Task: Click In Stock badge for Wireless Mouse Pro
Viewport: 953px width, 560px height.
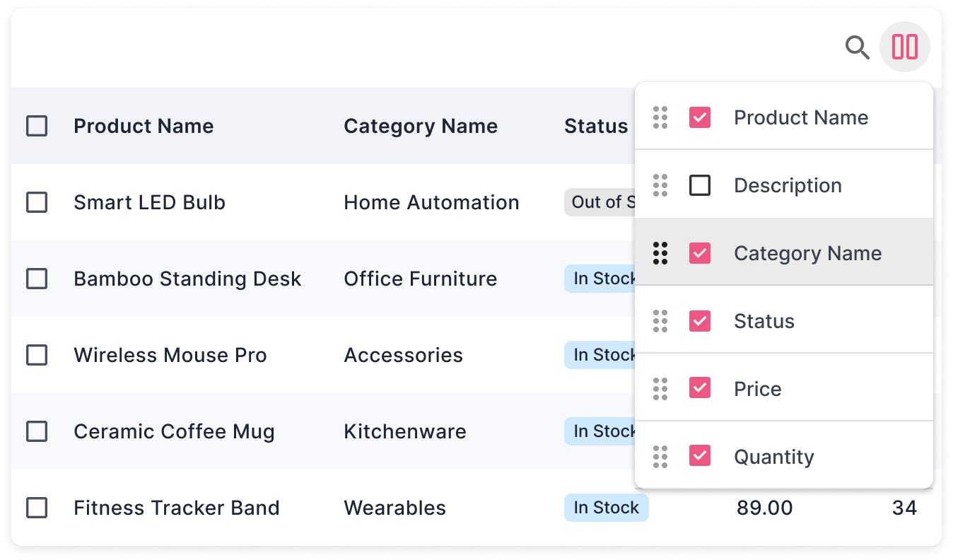Action: (600, 355)
